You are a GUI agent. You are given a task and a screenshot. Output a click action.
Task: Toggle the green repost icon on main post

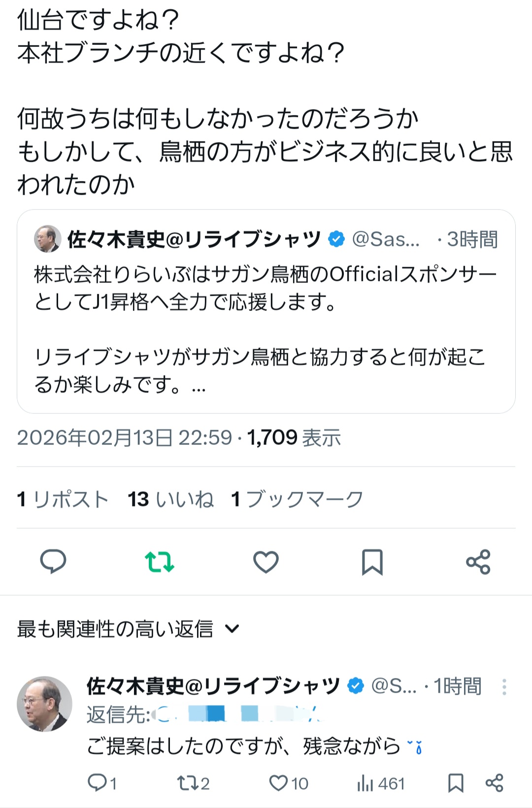click(159, 562)
